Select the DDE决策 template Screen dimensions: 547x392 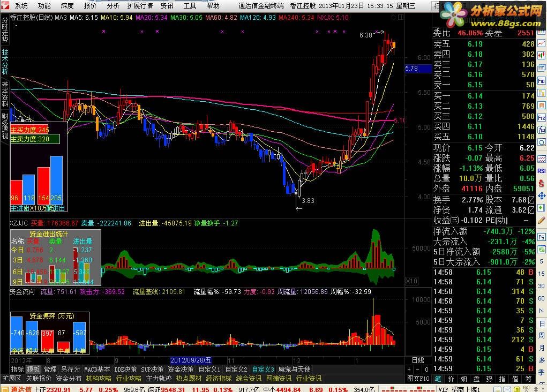coord(125,369)
